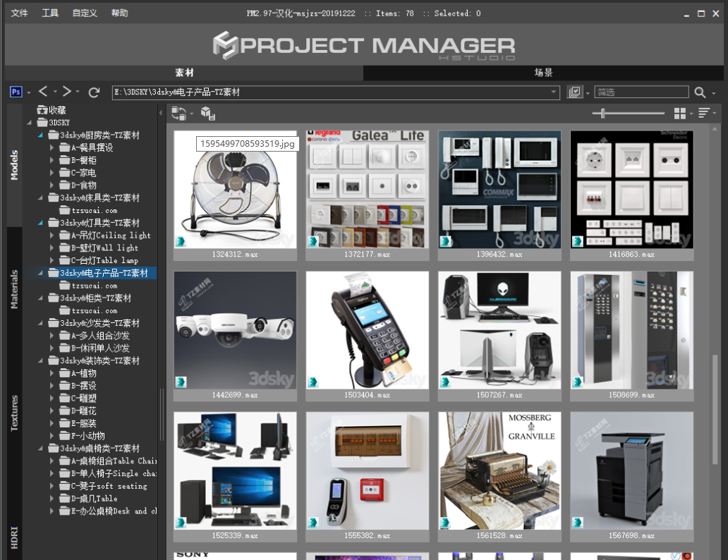
Task: Open the 工具 menu
Action: pos(50,13)
